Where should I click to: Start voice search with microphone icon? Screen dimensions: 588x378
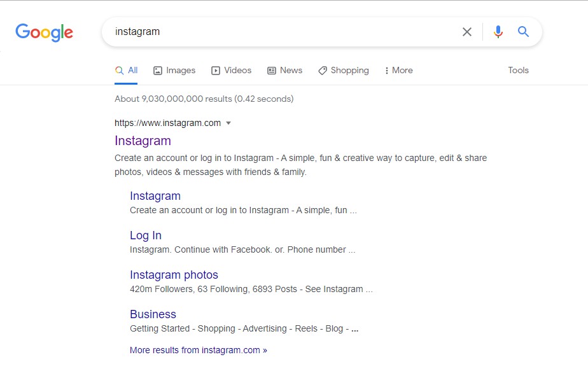498,32
